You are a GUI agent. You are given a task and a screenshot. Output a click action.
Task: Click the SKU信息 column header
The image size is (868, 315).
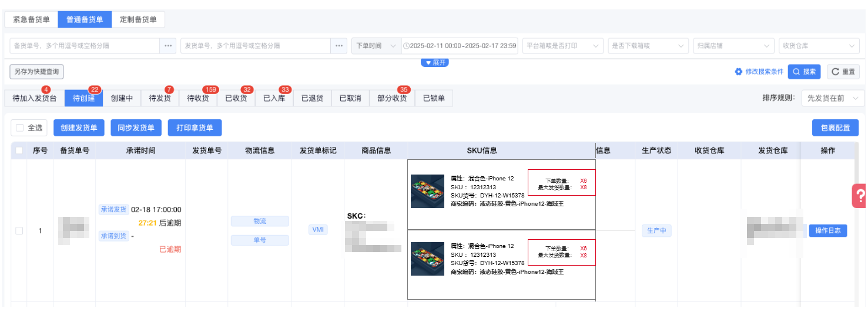coord(482,150)
